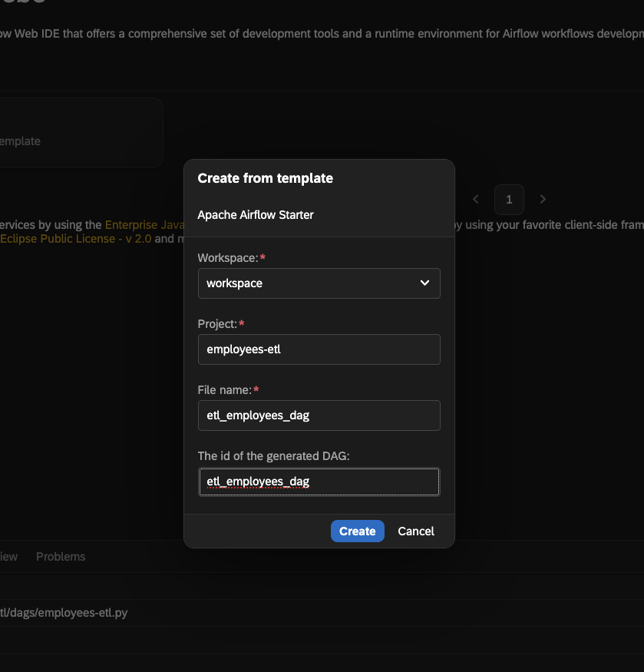
Task: Select the generated DAG id text field
Action: (x=319, y=482)
